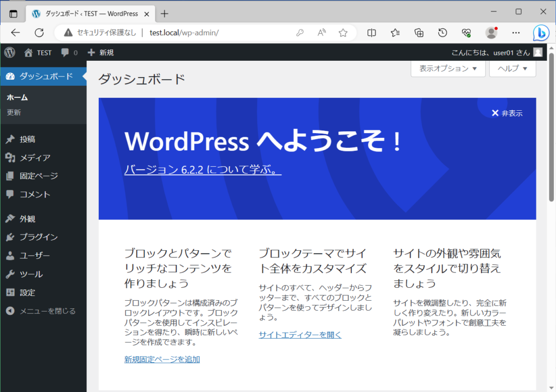Open コメント menu in sidebar
Viewport: 556px width, 392px height.
[x=43, y=194]
